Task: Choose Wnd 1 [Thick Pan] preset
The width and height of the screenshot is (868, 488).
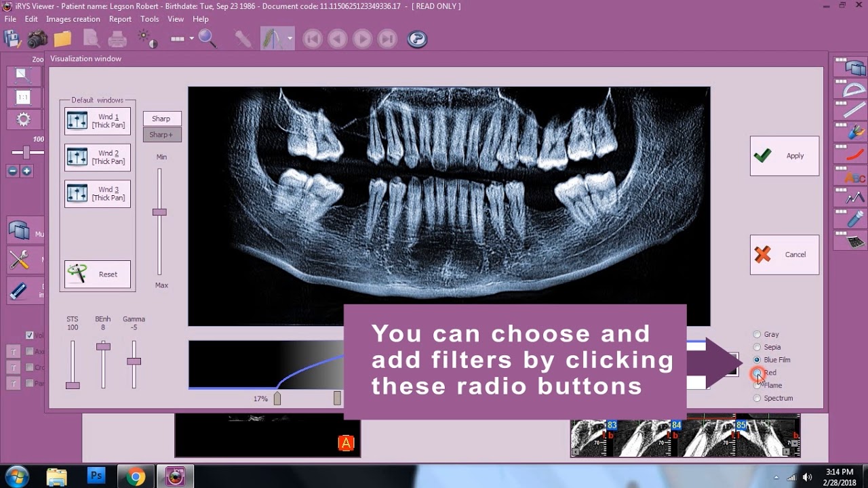Action: pos(98,121)
